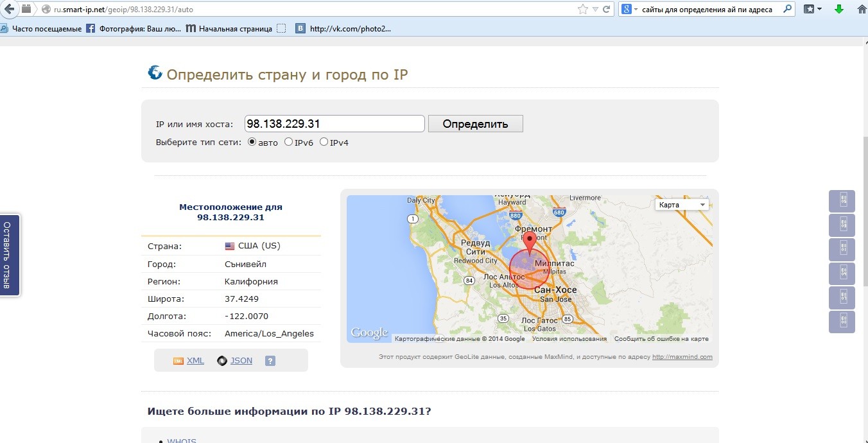
Task: Click the time zone value America/Los_Angeles
Action: (x=269, y=333)
